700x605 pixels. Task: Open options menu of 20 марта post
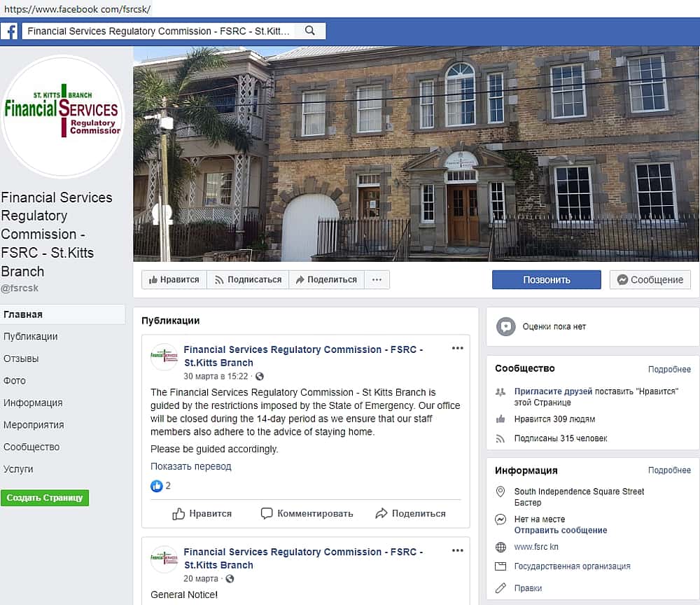click(x=458, y=550)
